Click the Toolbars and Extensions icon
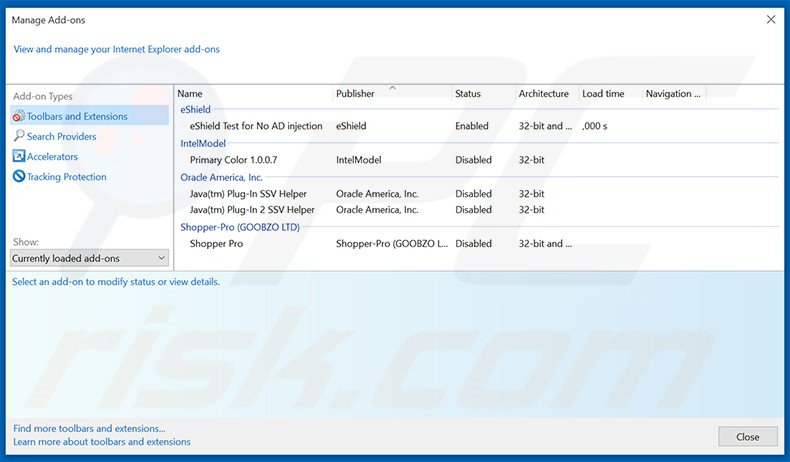Screen dimensions: 790x462 coord(19,116)
